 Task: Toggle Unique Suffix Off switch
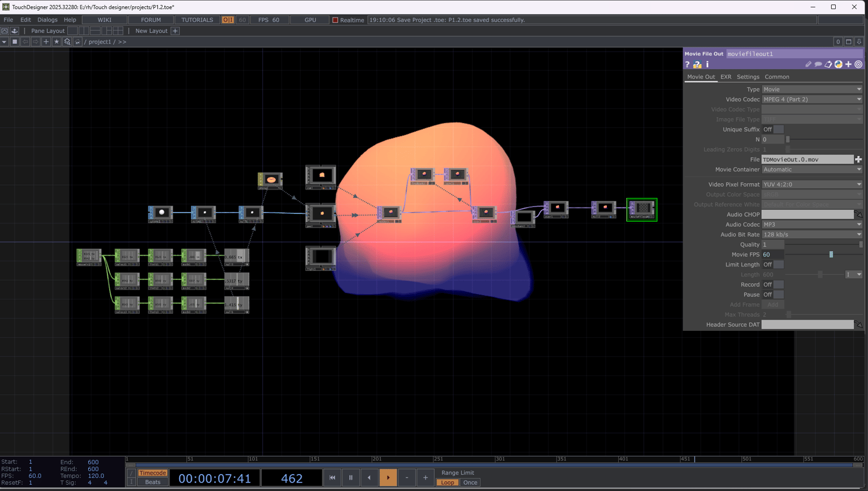point(773,130)
